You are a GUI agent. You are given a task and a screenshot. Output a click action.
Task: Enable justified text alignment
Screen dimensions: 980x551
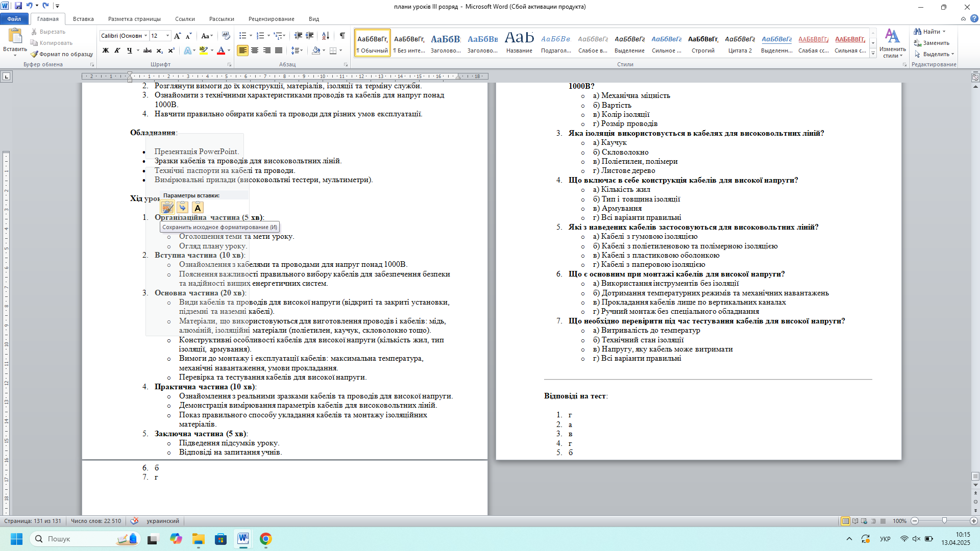click(x=279, y=51)
